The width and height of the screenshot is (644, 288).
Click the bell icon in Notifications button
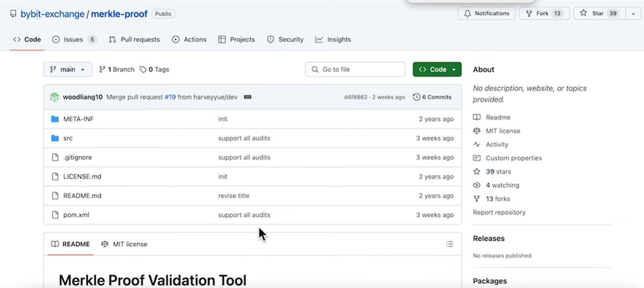[468, 14]
